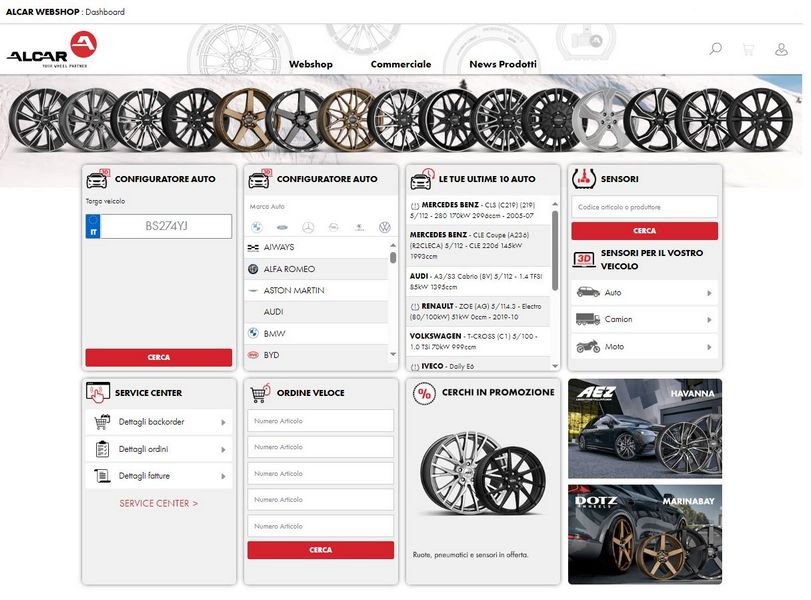Viewport: 811px width, 600px height.
Task: Select ASTON MARTIN in the brand list
Action: [x=317, y=291]
